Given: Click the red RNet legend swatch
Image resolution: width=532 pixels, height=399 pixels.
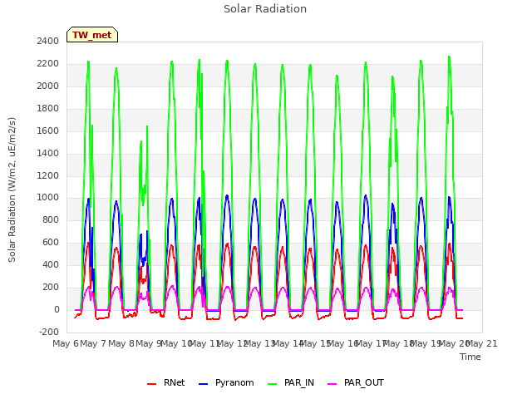Looking at the screenshot, I should click(x=151, y=384).
